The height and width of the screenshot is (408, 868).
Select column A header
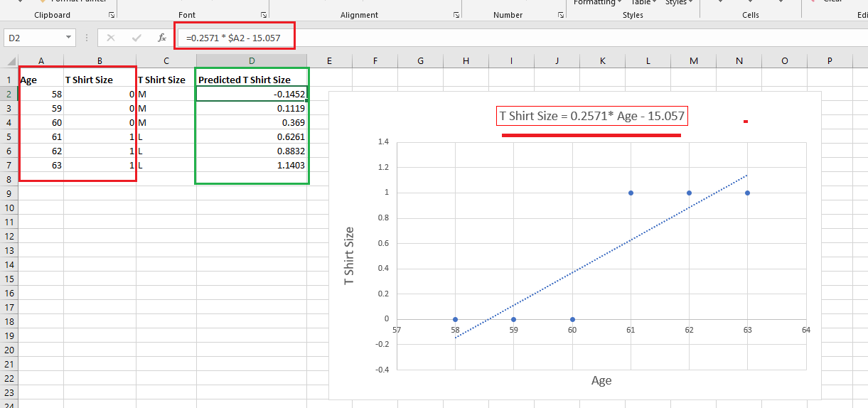pyautogui.click(x=41, y=61)
